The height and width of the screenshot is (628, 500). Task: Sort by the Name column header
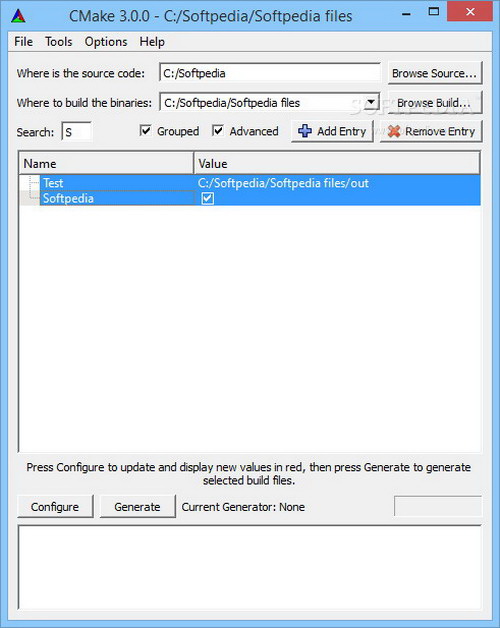[x=106, y=163]
